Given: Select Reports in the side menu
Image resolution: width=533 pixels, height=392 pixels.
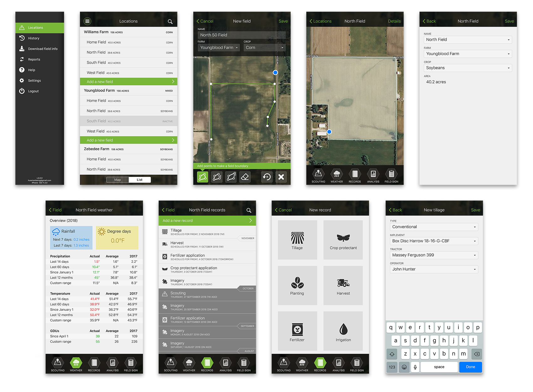Looking at the screenshot, I should 34,60.
